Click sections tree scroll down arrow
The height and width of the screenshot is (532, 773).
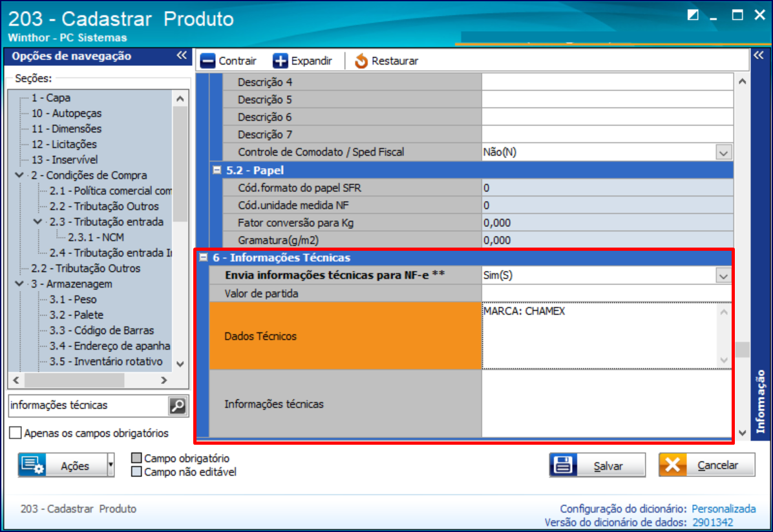[180, 364]
